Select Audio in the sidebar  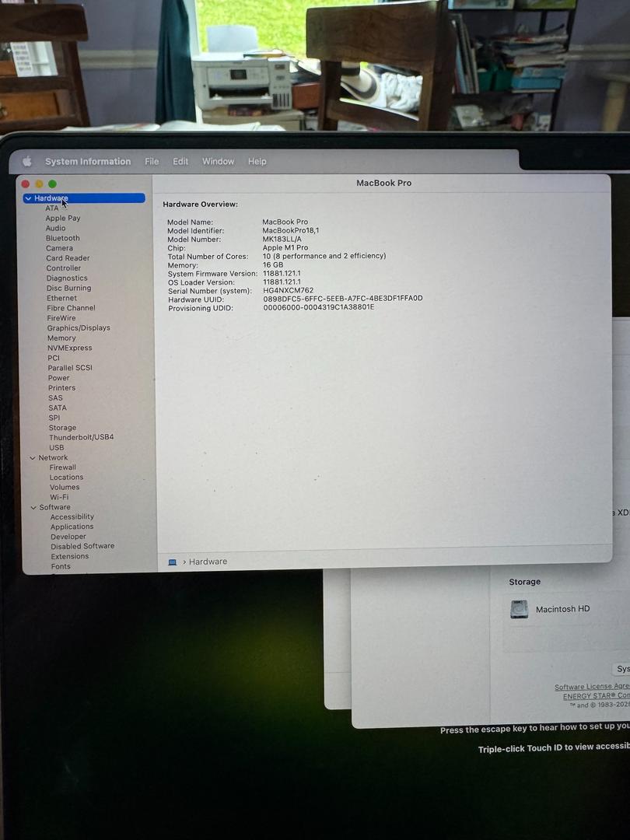pos(56,228)
